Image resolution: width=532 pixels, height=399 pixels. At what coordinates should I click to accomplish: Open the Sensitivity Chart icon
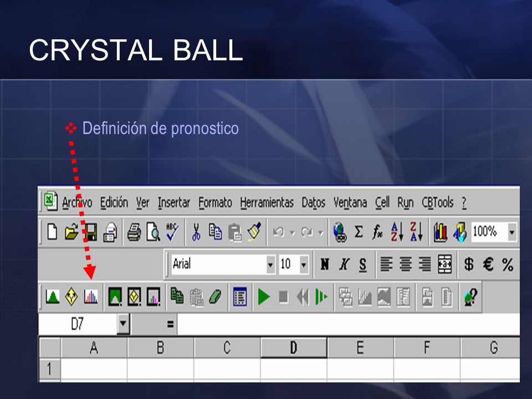403,297
